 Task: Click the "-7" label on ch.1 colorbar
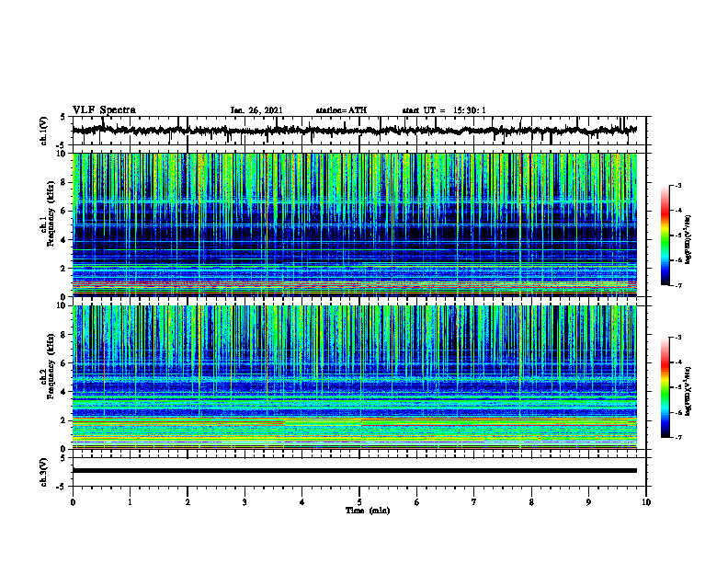click(x=678, y=285)
